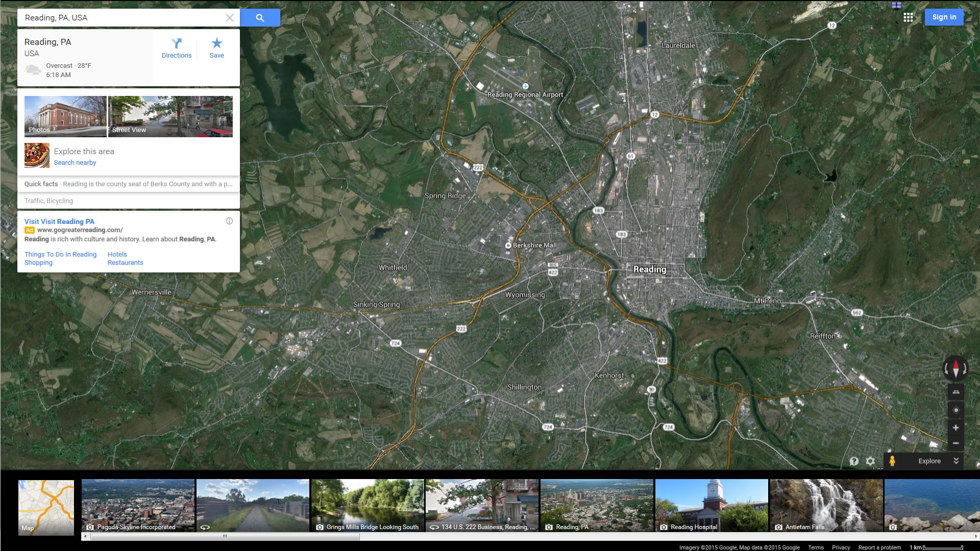Open the help question icon
The width and height of the screenshot is (980, 551).
click(x=854, y=461)
